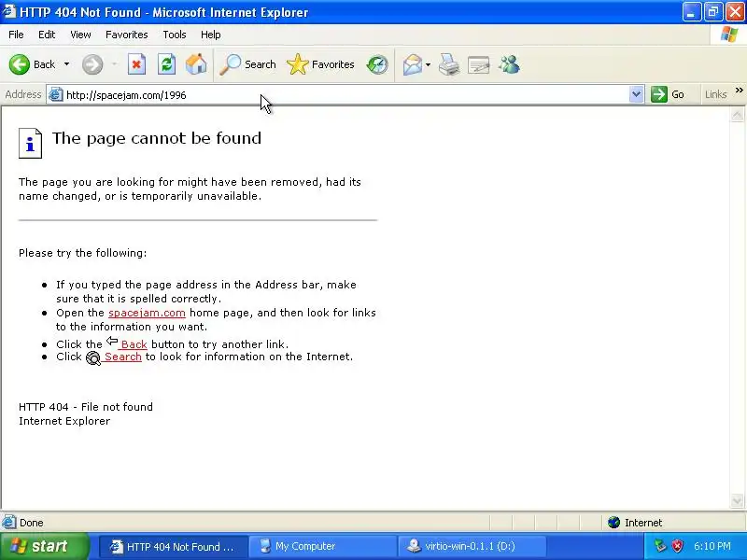The width and height of the screenshot is (747, 560).
Task: Click the IE icon in title bar
Action: point(9,10)
